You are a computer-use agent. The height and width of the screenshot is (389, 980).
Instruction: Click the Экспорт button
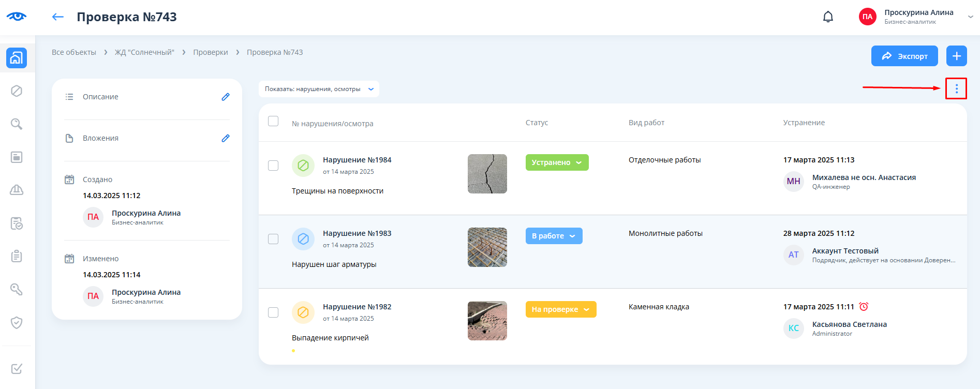(904, 56)
